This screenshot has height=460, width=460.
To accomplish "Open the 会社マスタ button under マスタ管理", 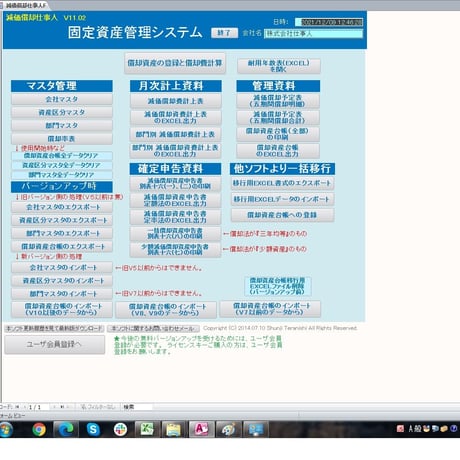I will [x=62, y=99].
